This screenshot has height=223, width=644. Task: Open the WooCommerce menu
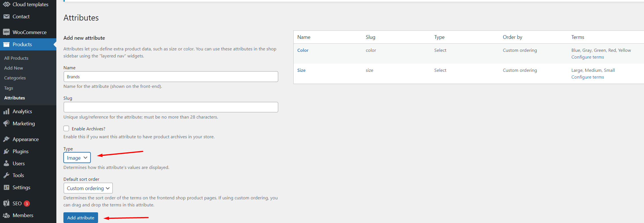tap(30, 32)
